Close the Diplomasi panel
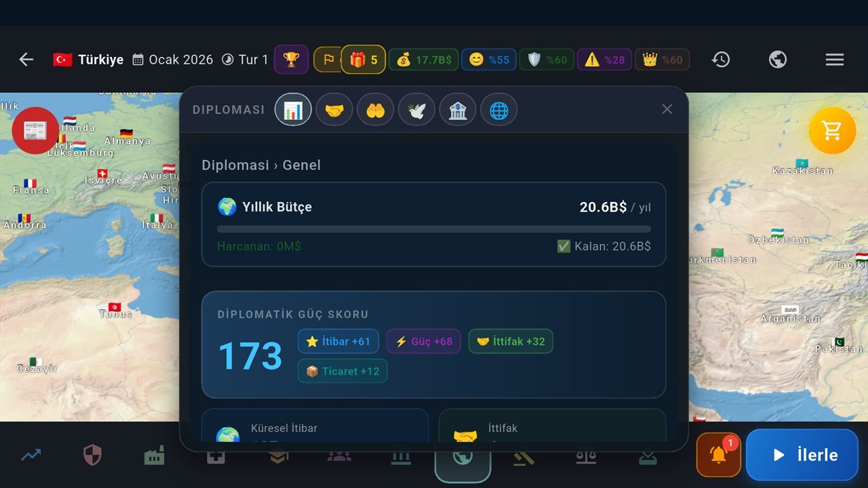 tap(667, 109)
